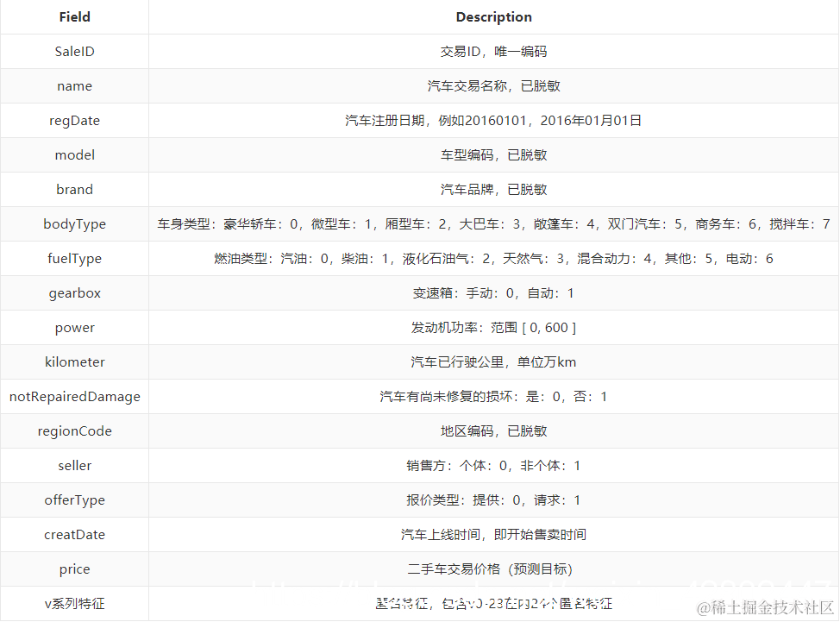
Task: Select the bodyType field cell
Action: point(74,224)
